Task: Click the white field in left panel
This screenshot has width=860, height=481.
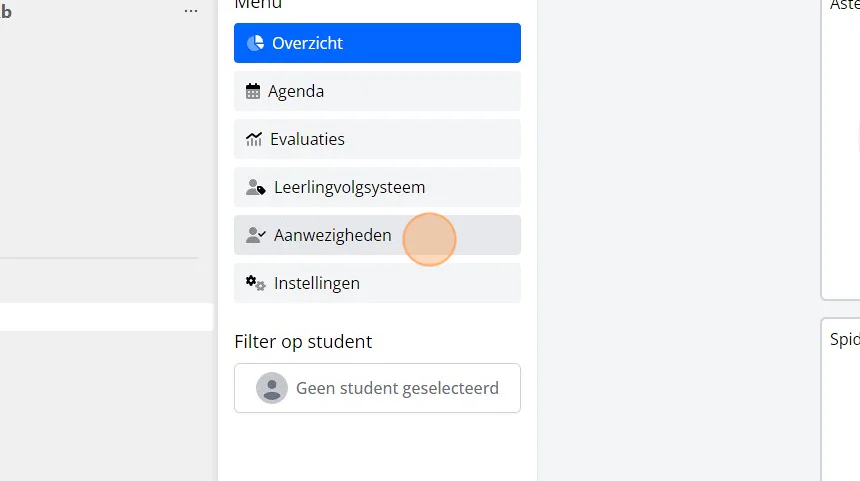Action: pos(106,317)
